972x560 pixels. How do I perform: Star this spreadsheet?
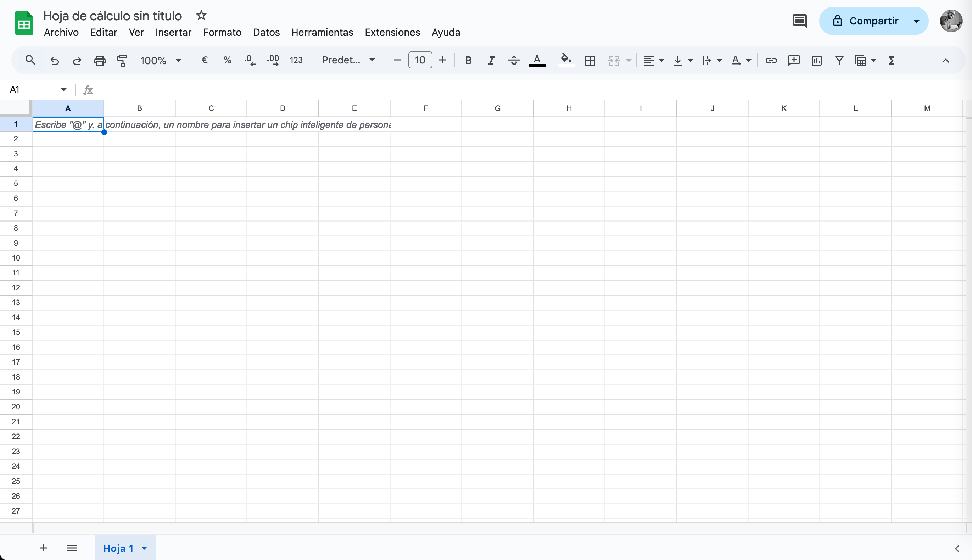point(201,15)
